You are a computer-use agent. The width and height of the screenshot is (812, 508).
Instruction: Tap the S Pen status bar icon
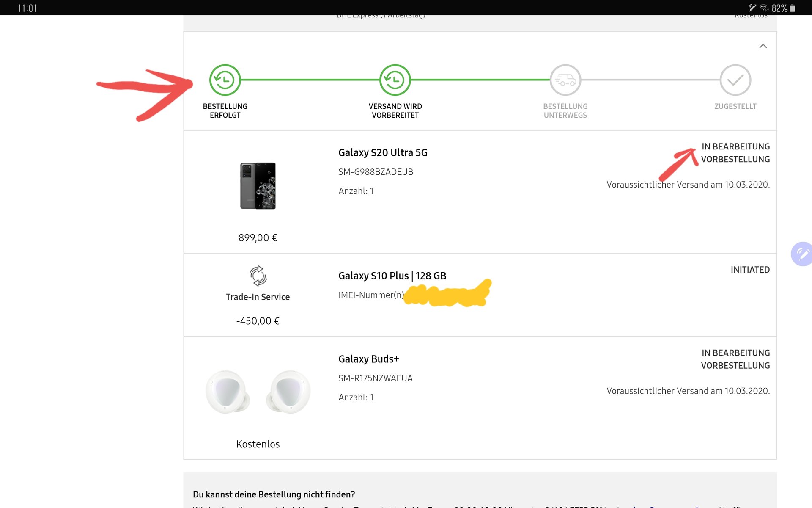click(x=752, y=8)
